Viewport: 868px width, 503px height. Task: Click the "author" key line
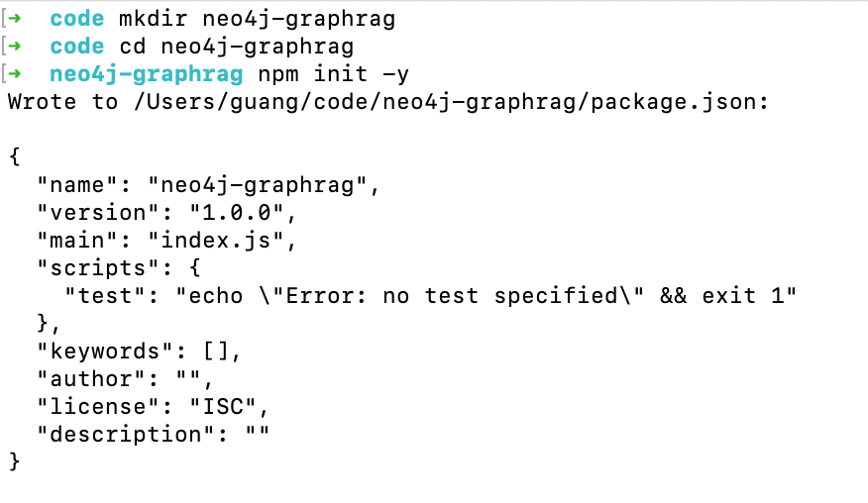[125, 379]
